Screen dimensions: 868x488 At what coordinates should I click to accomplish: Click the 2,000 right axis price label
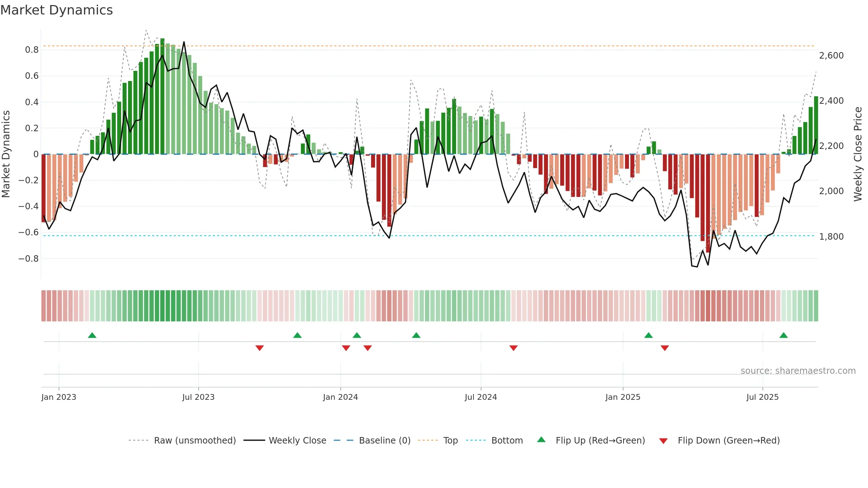pos(831,191)
